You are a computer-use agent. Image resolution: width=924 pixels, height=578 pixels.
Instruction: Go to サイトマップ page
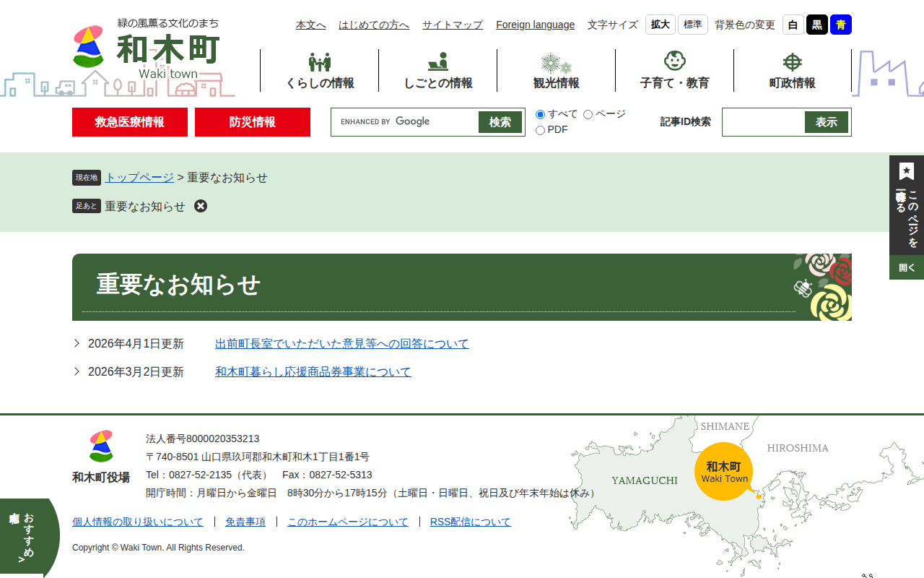click(453, 25)
